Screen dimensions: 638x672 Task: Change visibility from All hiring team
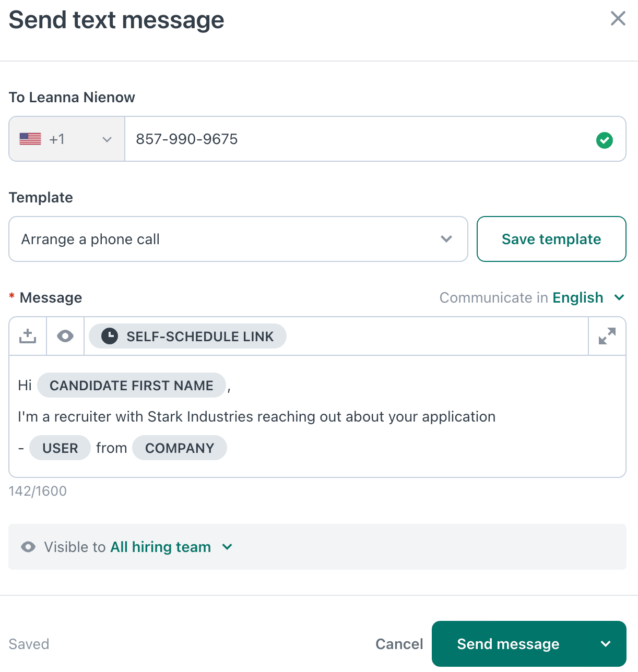170,547
